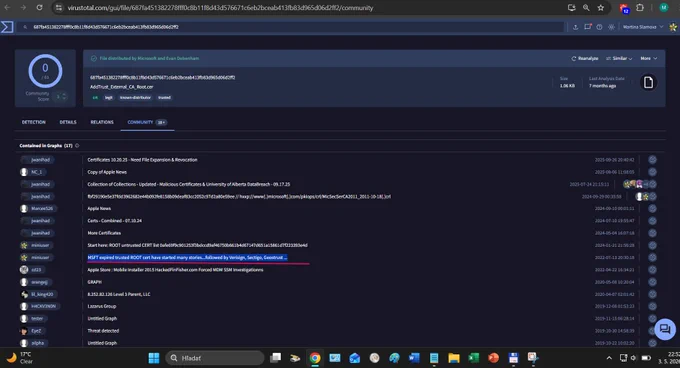This screenshot has width=680, height=368.
Task: Click the VirusTotal hash search field
Action: [291, 27]
